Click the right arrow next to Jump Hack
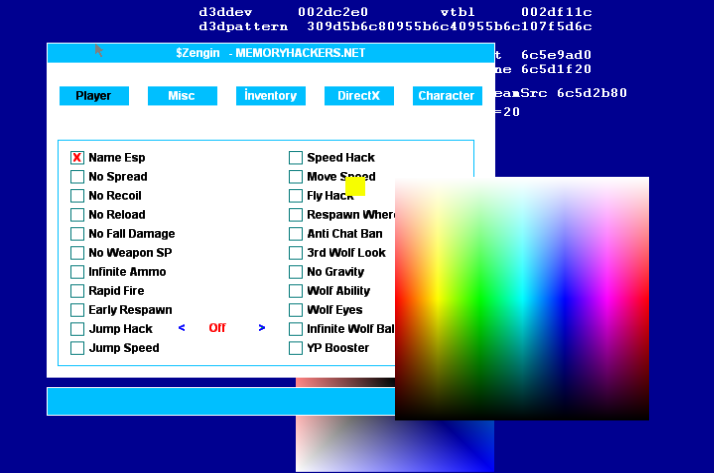The height and width of the screenshot is (473, 714). [262, 328]
